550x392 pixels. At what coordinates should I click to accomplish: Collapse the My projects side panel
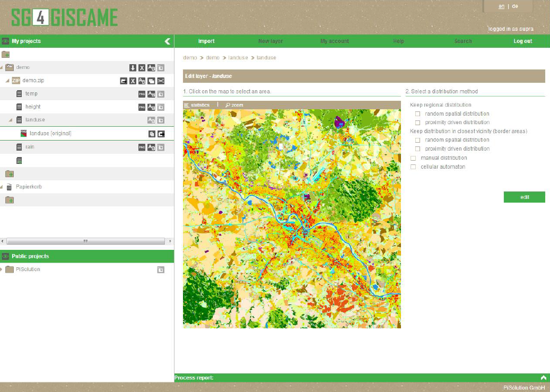pos(168,41)
